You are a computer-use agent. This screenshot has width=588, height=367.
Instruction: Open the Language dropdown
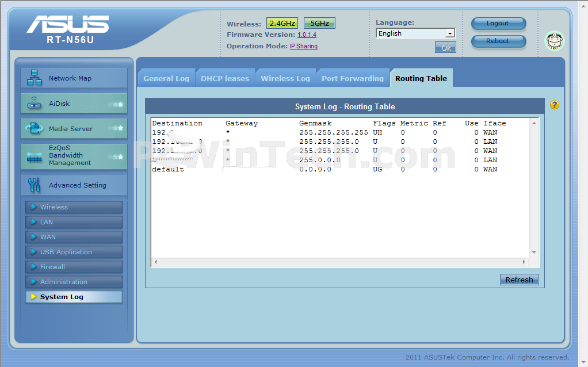click(x=415, y=33)
